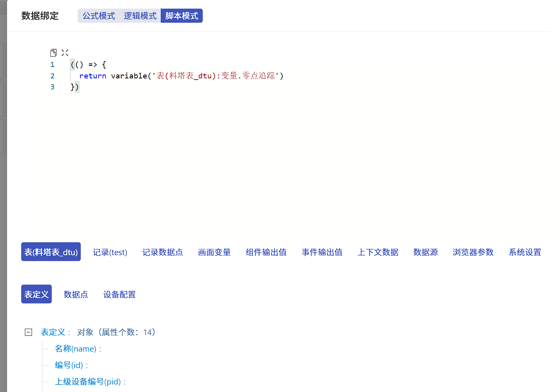The height and width of the screenshot is (392, 551).
Task: Open the 记录(test) tab
Action: coord(110,252)
